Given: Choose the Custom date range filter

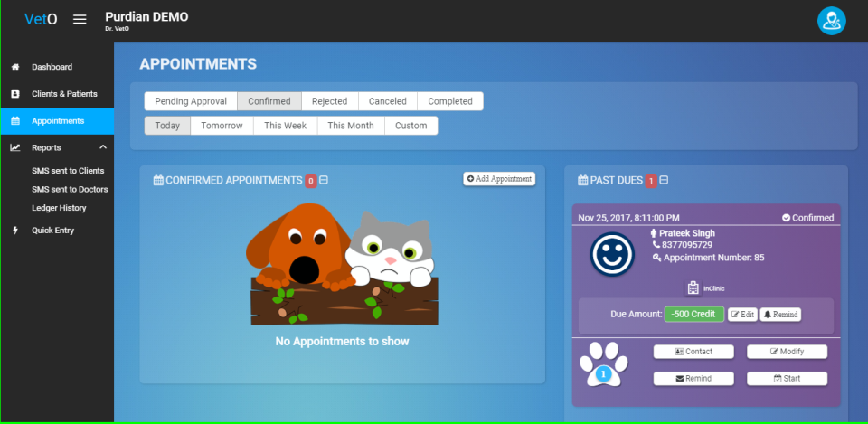Looking at the screenshot, I should click(411, 126).
